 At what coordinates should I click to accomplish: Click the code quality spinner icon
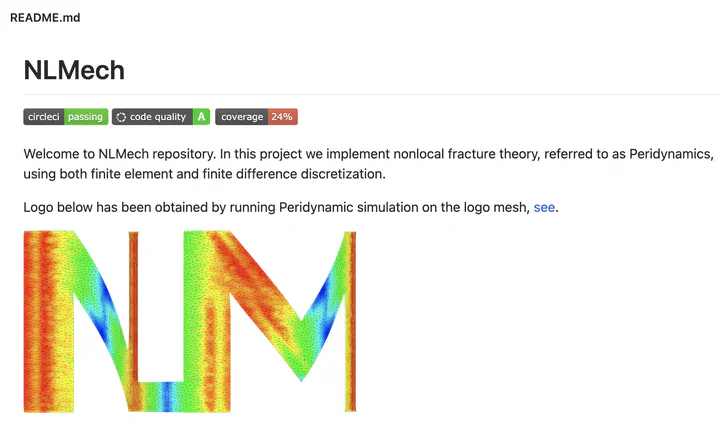tap(121, 117)
